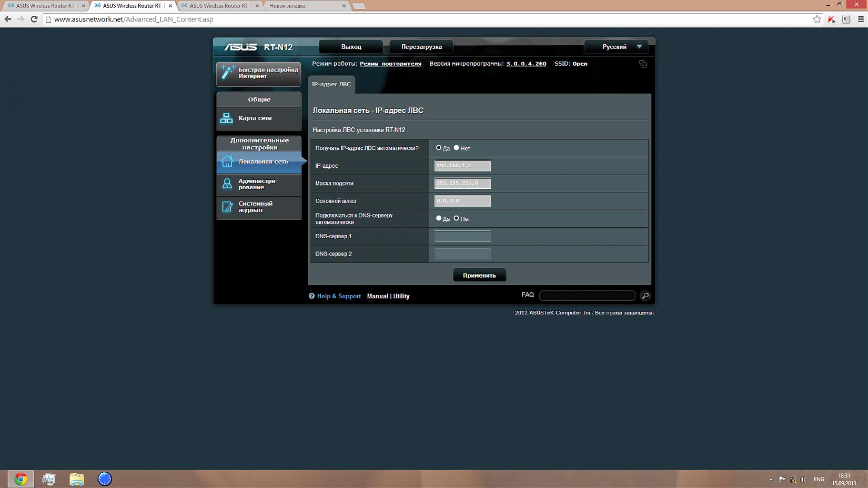The image size is (868, 488).
Task: Click the Administration user icon
Action: point(227,184)
